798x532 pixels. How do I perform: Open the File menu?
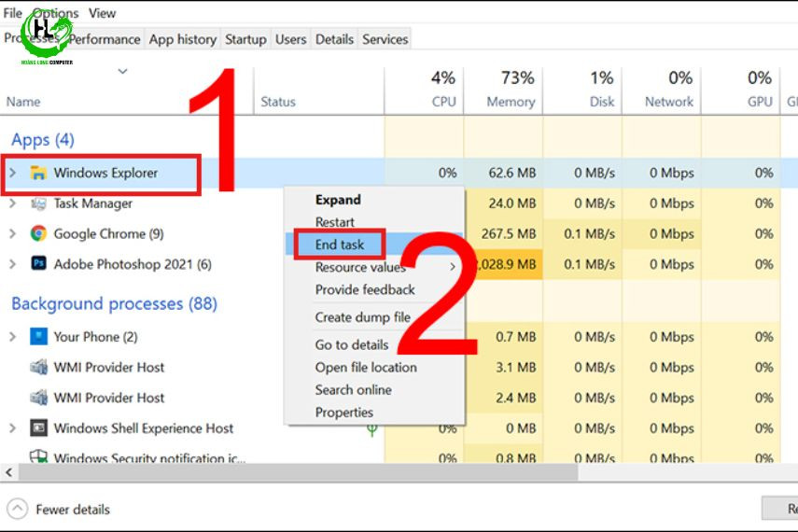(x=13, y=13)
